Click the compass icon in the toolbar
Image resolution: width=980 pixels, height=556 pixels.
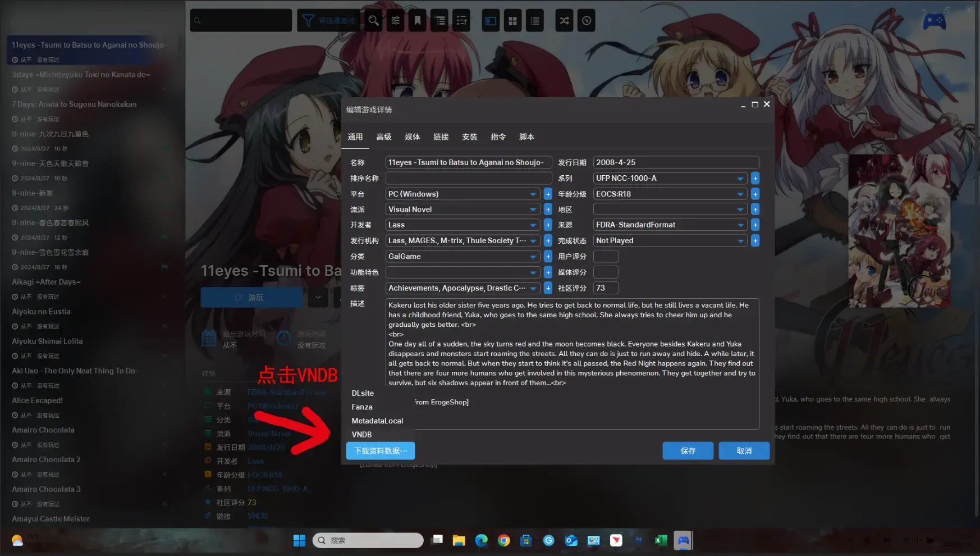(x=586, y=21)
